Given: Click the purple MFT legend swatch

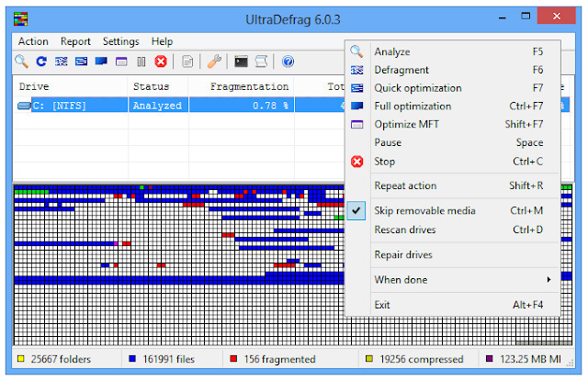Looking at the screenshot, I should [490, 359].
